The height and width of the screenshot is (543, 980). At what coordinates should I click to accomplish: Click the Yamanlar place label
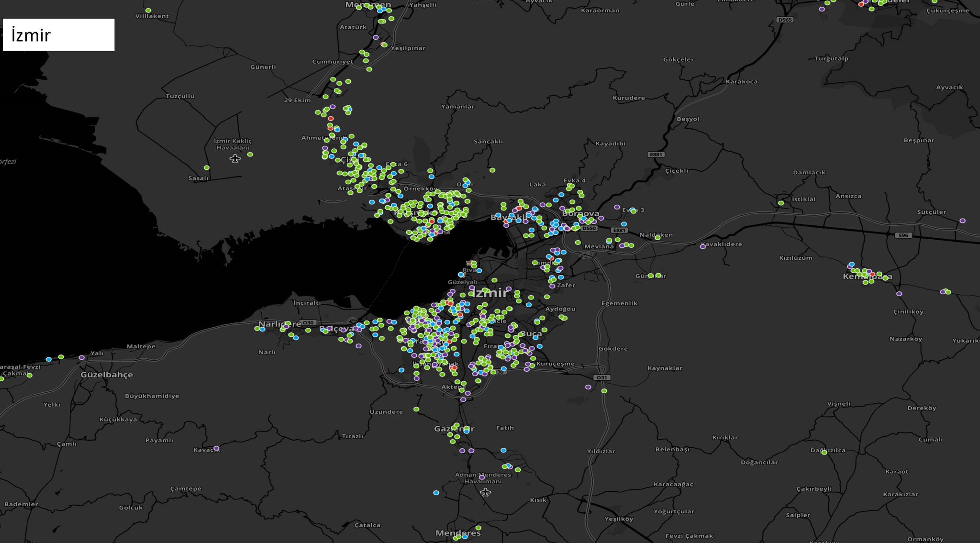click(457, 106)
